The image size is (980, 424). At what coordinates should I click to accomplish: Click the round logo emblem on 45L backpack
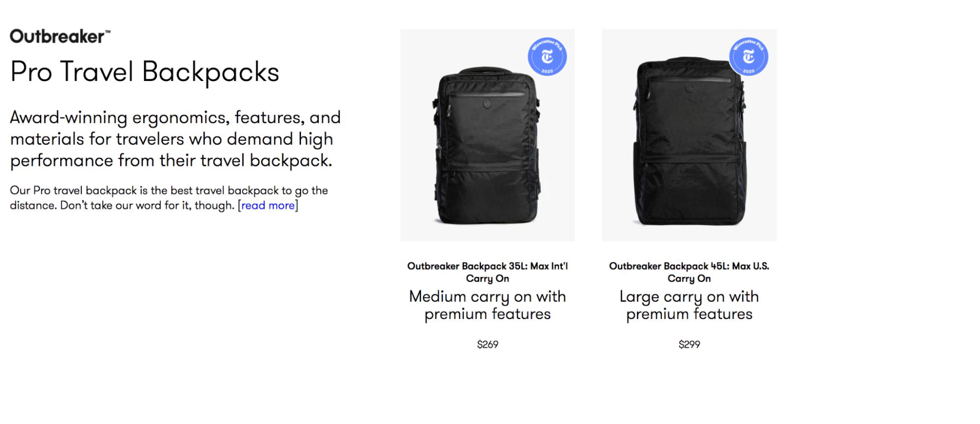click(x=689, y=88)
